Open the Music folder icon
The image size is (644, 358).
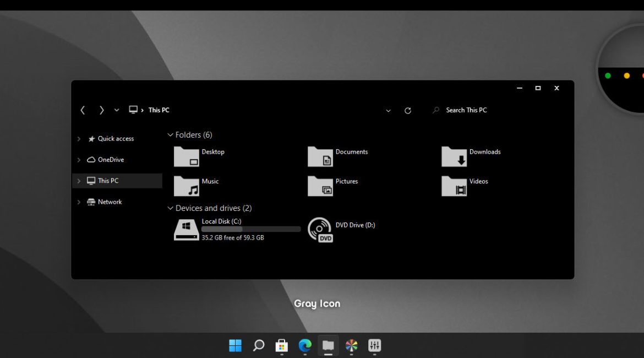coord(186,186)
